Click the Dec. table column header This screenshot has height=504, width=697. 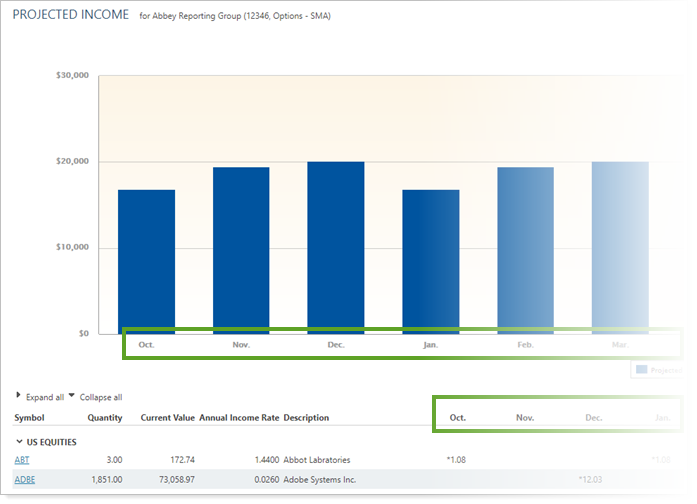point(594,418)
